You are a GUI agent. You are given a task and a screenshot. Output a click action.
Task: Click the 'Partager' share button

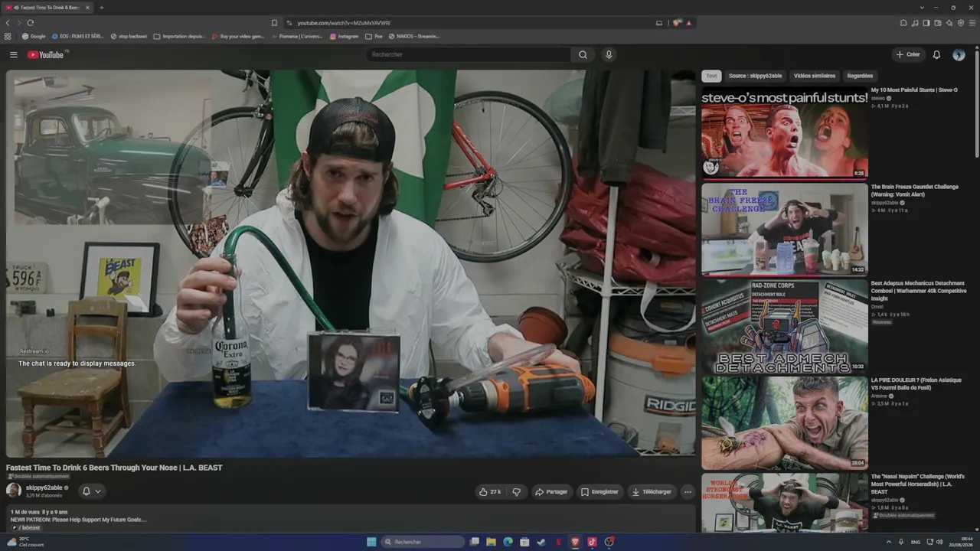click(x=551, y=491)
